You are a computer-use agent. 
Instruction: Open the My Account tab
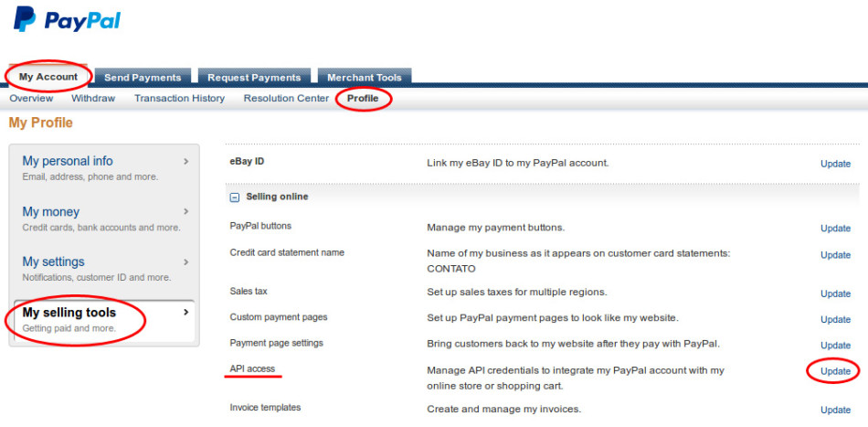point(48,77)
